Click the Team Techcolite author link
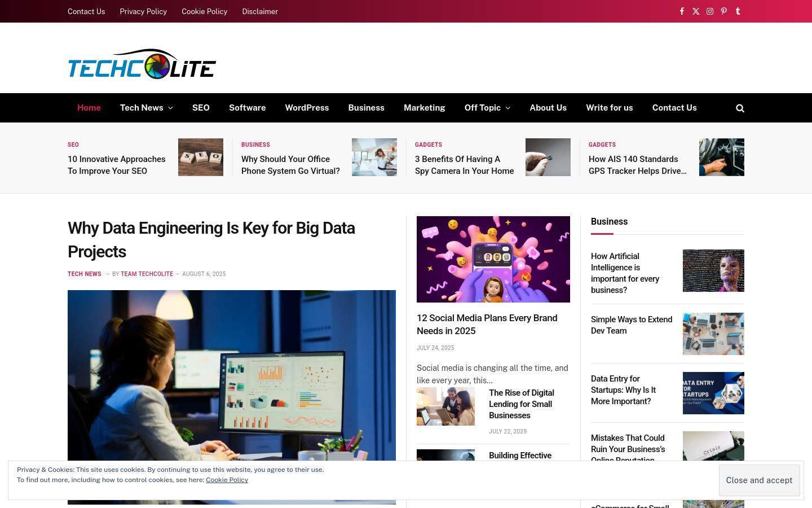This screenshot has height=508, width=812. pyautogui.click(x=147, y=274)
